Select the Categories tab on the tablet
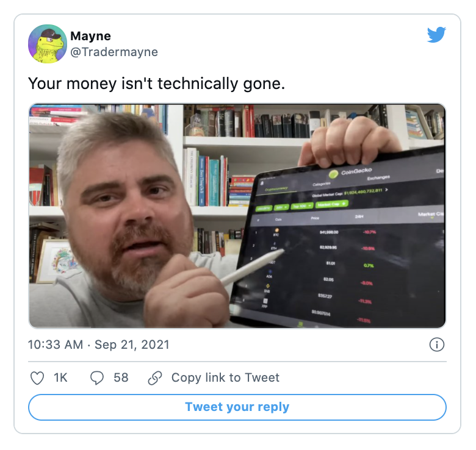Screen dimensions: 476x450 [321, 184]
